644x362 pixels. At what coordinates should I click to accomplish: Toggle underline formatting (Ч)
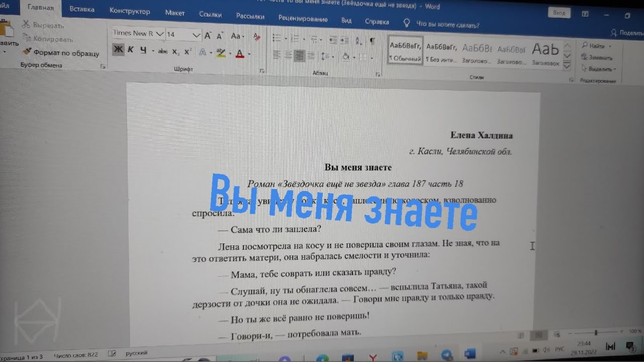143,50
